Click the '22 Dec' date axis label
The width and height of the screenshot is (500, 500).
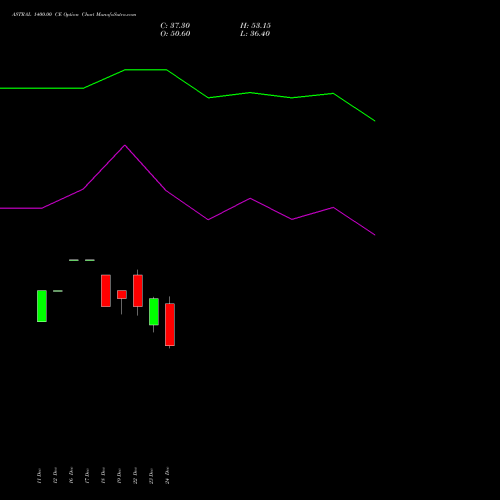point(135,476)
